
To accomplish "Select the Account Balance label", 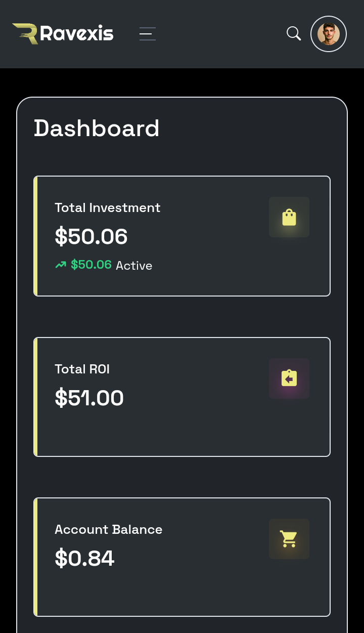I will pyautogui.click(x=109, y=530).
